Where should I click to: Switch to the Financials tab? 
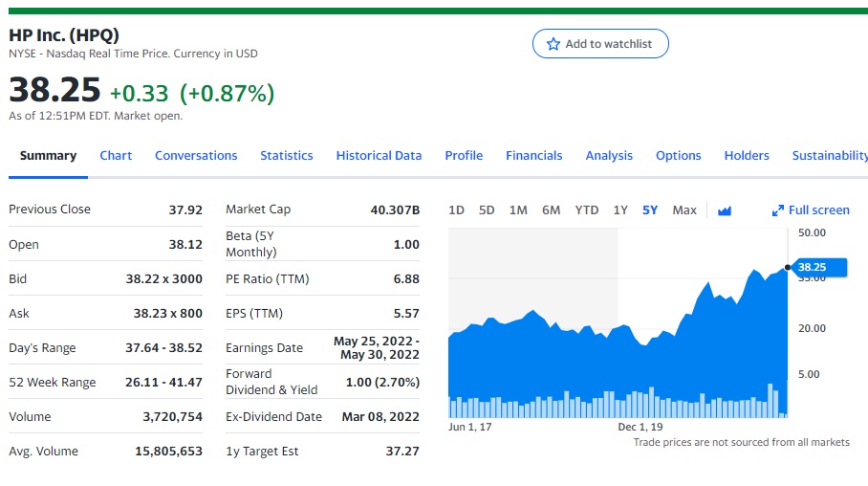point(534,156)
